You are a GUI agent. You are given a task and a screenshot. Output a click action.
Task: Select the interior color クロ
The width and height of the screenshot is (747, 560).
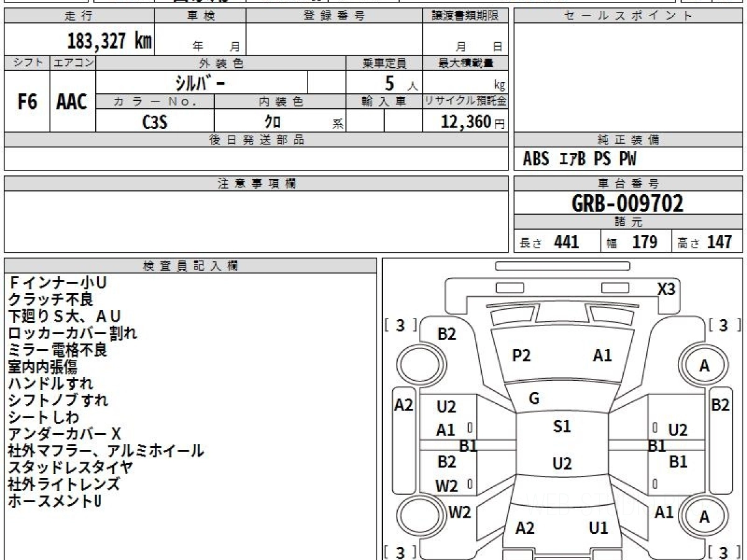pos(272,122)
